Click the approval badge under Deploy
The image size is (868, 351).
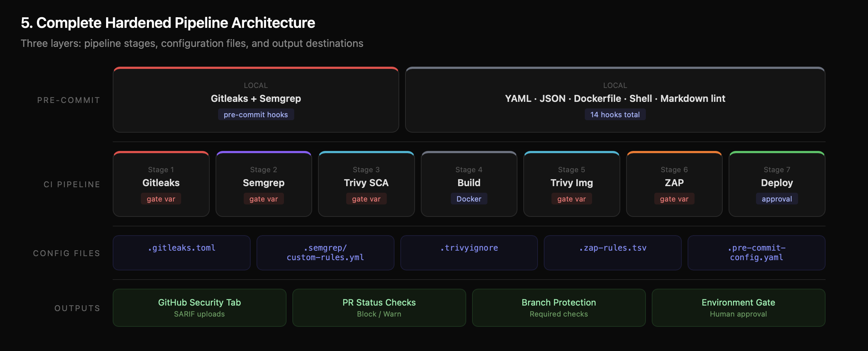point(777,199)
